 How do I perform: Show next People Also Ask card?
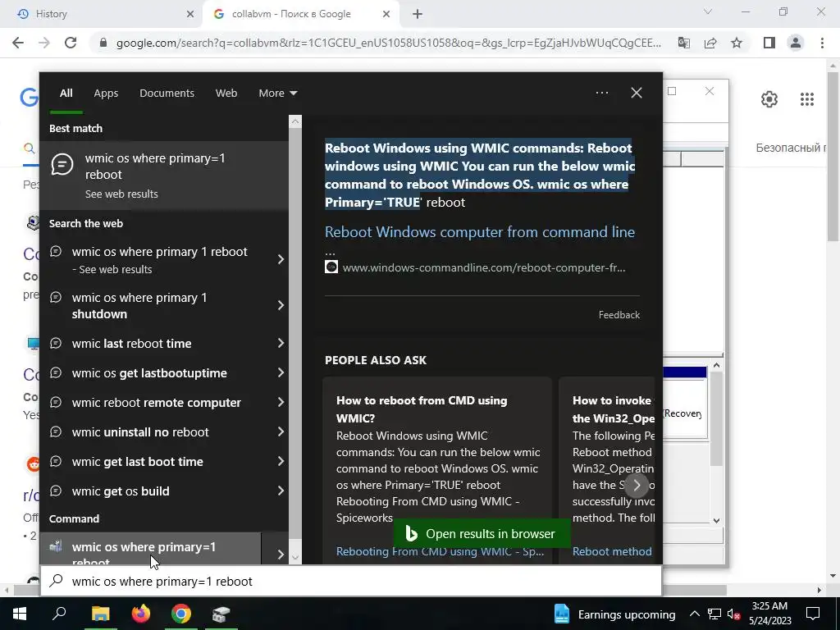[x=637, y=486]
